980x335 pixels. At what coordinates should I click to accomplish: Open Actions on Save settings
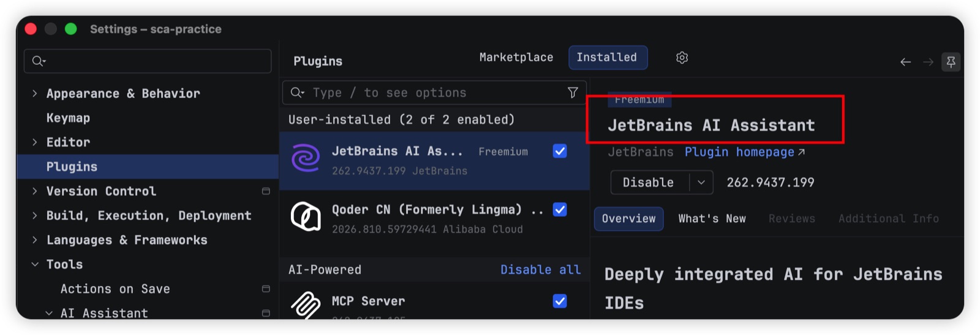pyautogui.click(x=115, y=288)
